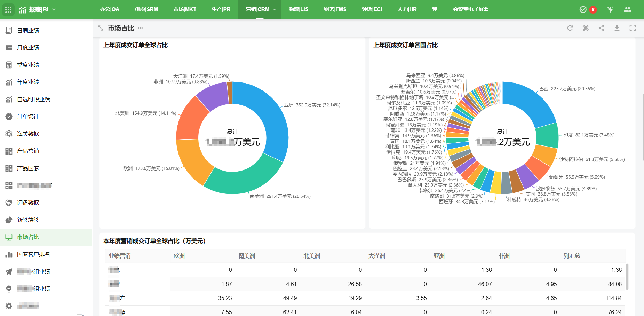Go to the 人力|HR tab
The width and height of the screenshot is (644, 316).
(407, 9)
